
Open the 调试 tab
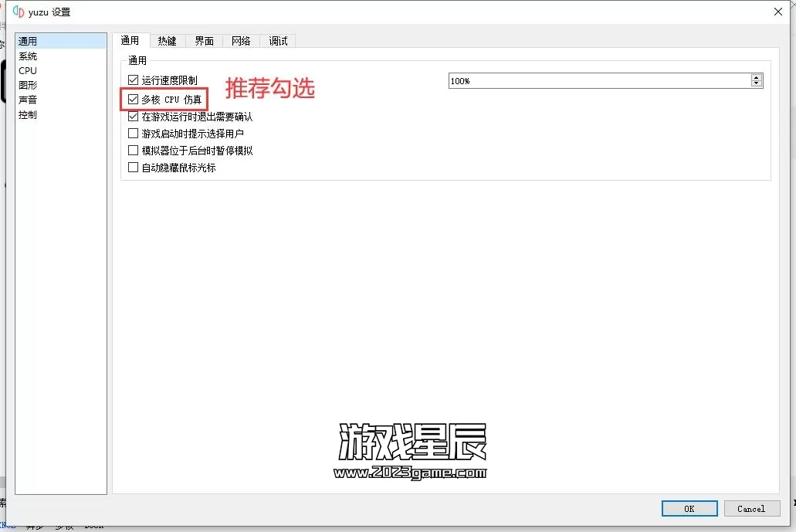278,41
